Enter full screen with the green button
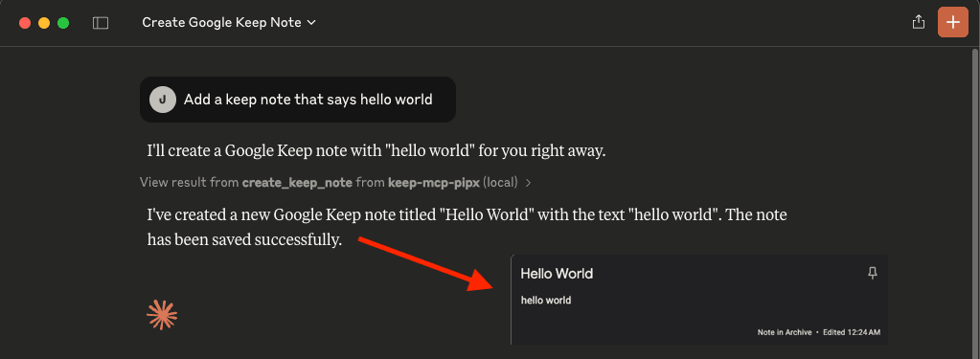Image resolution: width=980 pixels, height=359 pixels. click(63, 23)
